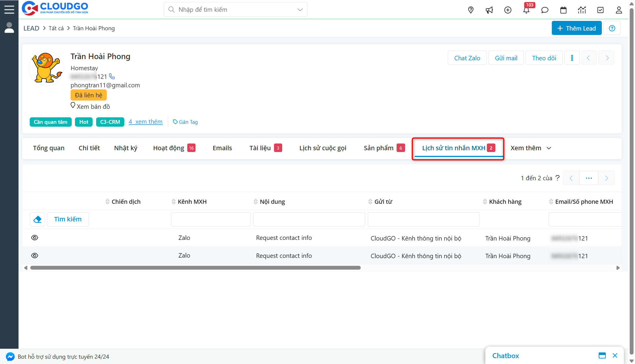This screenshot has width=635, height=364.
Task: Open the chat bubble icon in header
Action: 545,10
